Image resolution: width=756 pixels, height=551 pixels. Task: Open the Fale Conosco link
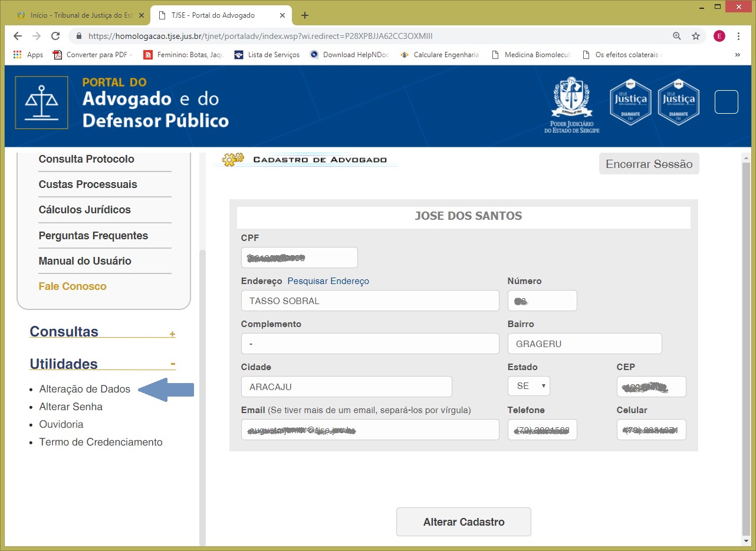pyautogui.click(x=73, y=286)
